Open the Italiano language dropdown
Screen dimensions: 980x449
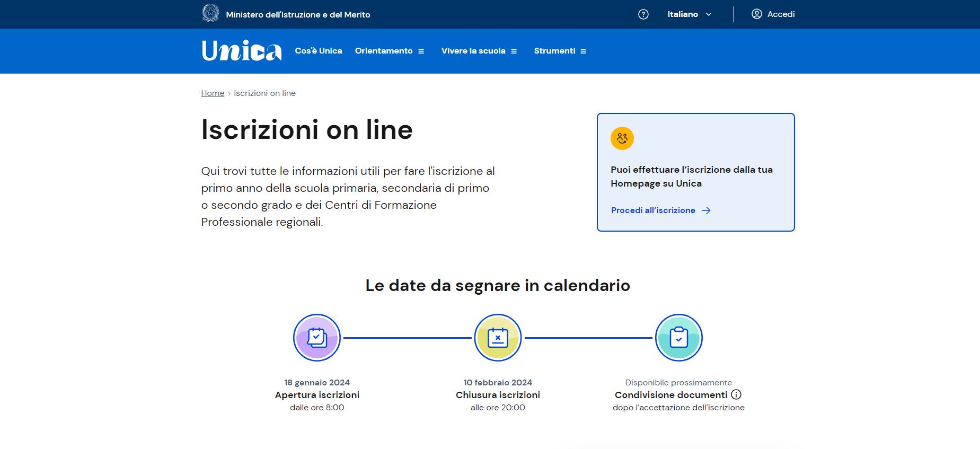tap(689, 14)
